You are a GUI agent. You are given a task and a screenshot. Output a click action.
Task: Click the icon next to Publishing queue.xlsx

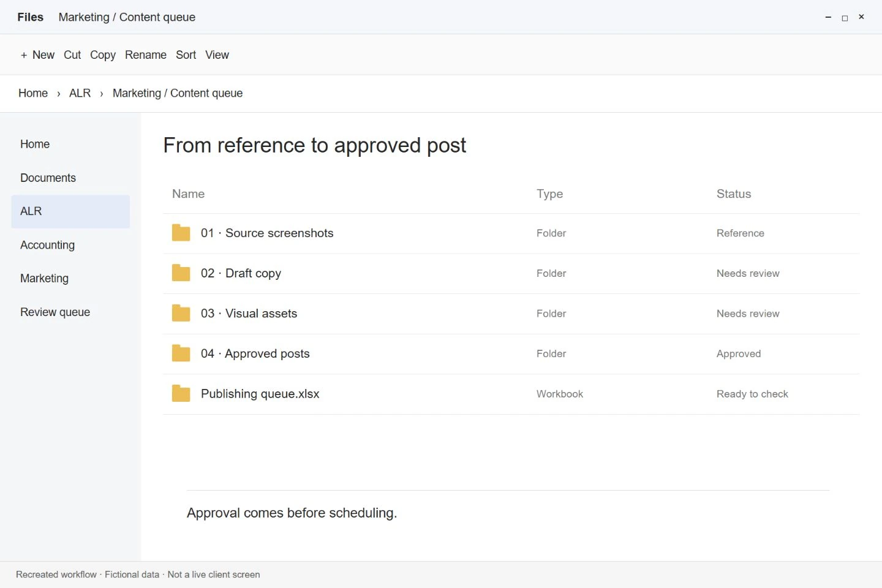coord(181,393)
